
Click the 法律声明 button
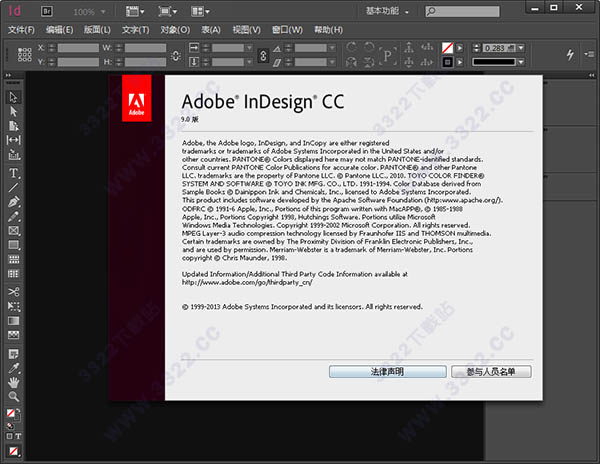(388, 371)
